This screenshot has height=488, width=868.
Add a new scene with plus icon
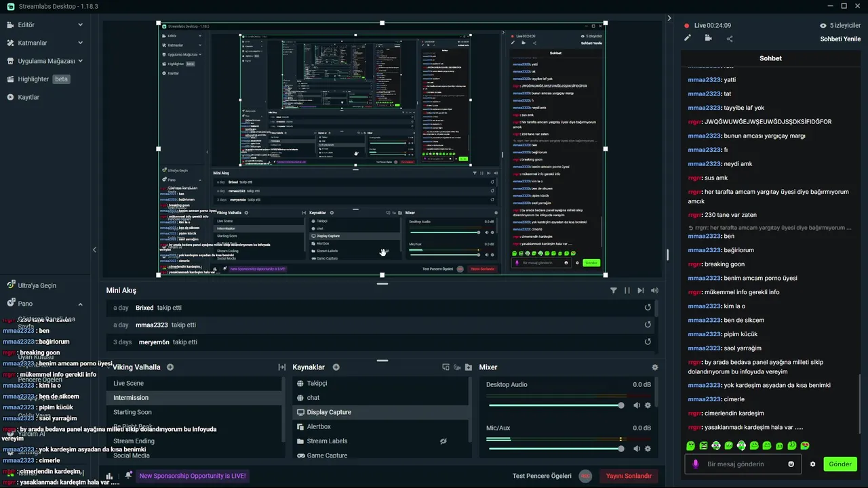pos(170,367)
